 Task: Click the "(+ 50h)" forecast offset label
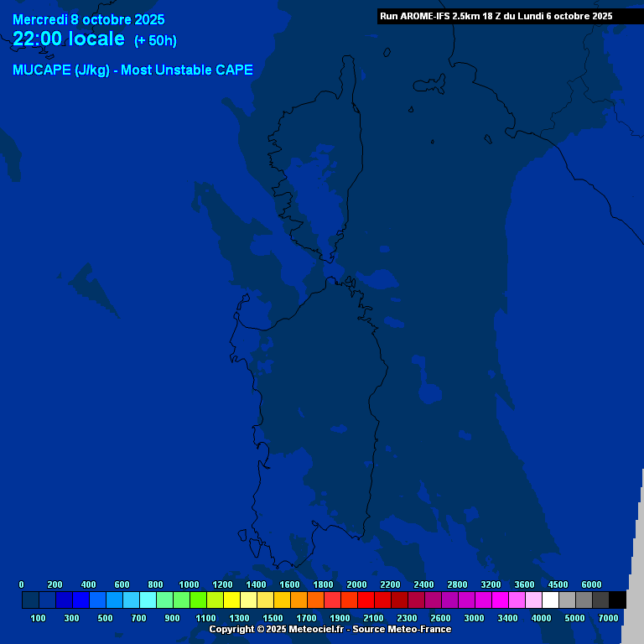pyautogui.click(x=155, y=41)
